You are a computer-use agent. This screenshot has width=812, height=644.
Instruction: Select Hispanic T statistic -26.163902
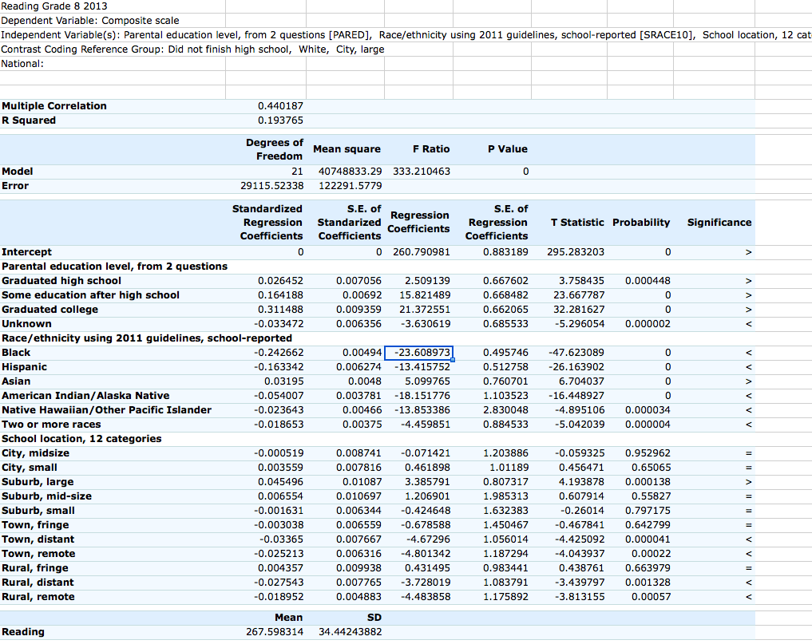click(576, 367)
